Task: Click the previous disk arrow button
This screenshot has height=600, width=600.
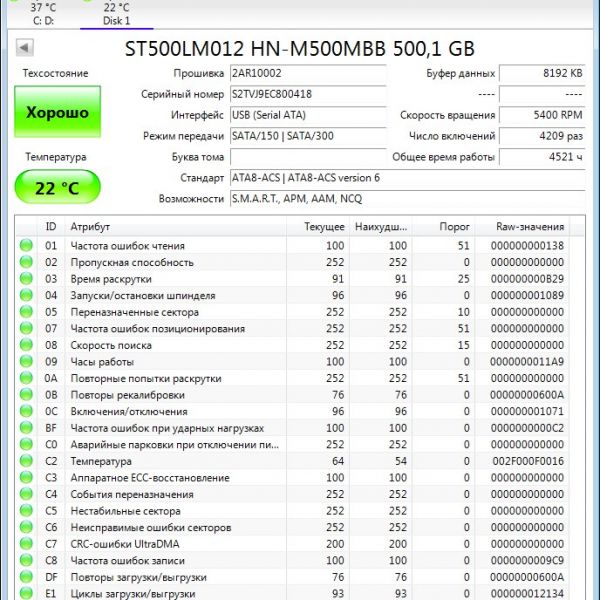Action: click(25, 48)
